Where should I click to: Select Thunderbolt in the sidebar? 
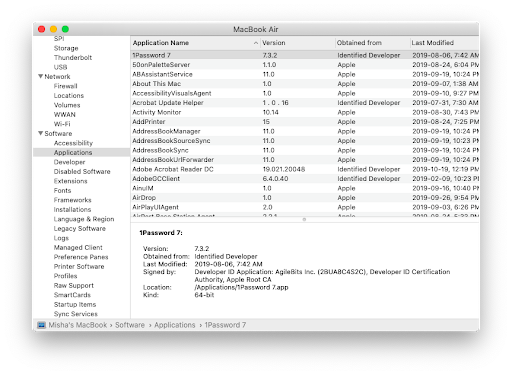(x=73, y=58)
